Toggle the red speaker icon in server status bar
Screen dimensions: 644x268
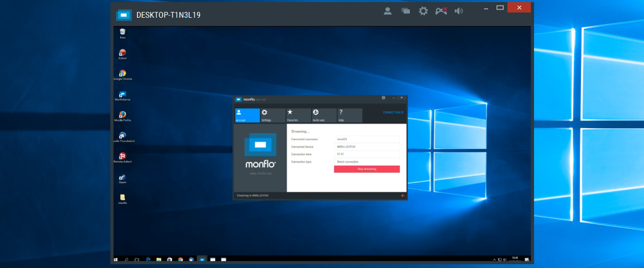402,196
